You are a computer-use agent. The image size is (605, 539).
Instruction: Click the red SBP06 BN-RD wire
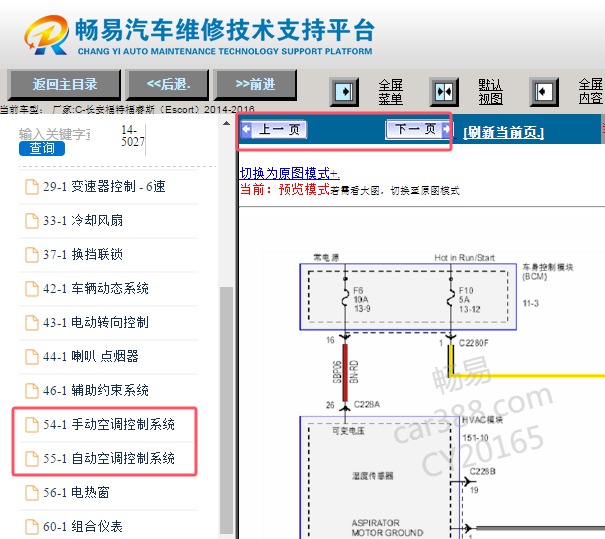tap(345, 373)
